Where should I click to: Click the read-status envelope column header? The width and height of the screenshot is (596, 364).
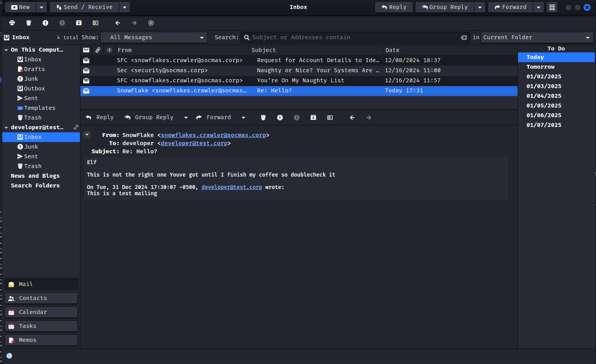(86, 50)
